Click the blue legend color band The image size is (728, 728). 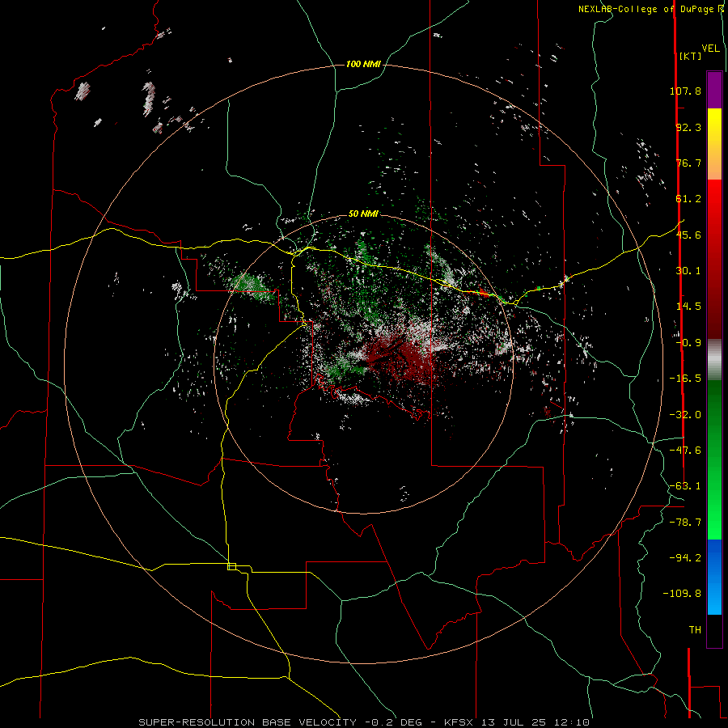[714, 577]
